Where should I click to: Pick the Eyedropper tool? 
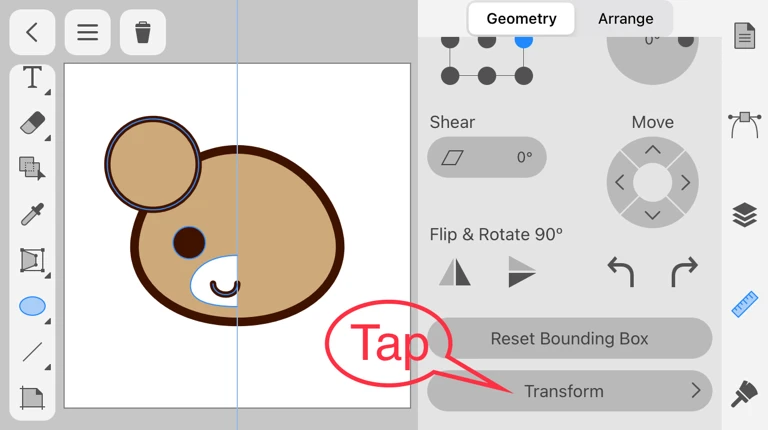tap(32, 214)
